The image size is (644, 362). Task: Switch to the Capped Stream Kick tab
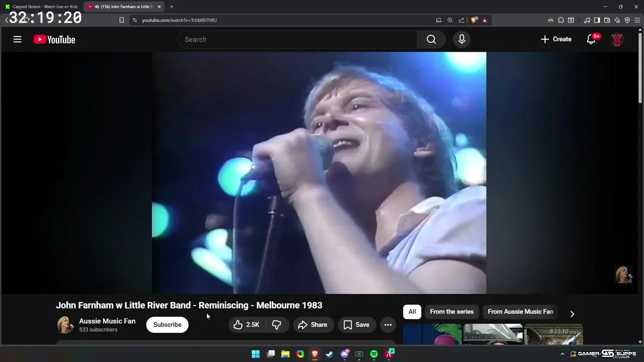[x=42, y=7]
